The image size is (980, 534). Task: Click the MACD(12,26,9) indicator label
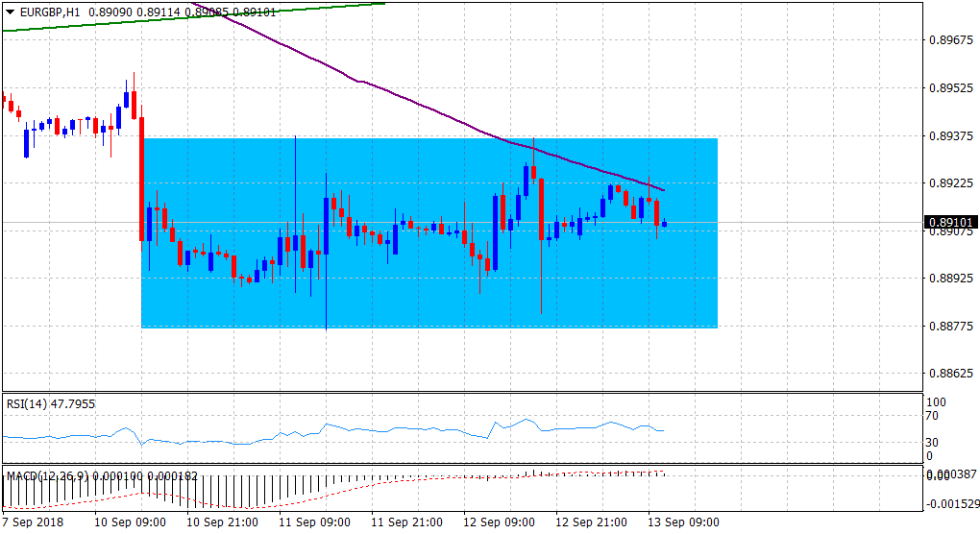tap(46, 475)
